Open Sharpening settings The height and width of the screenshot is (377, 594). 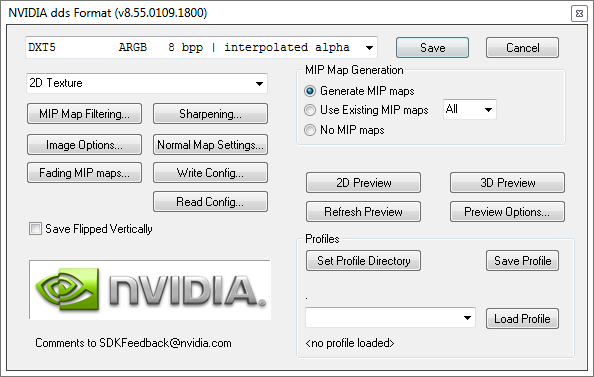210,114
